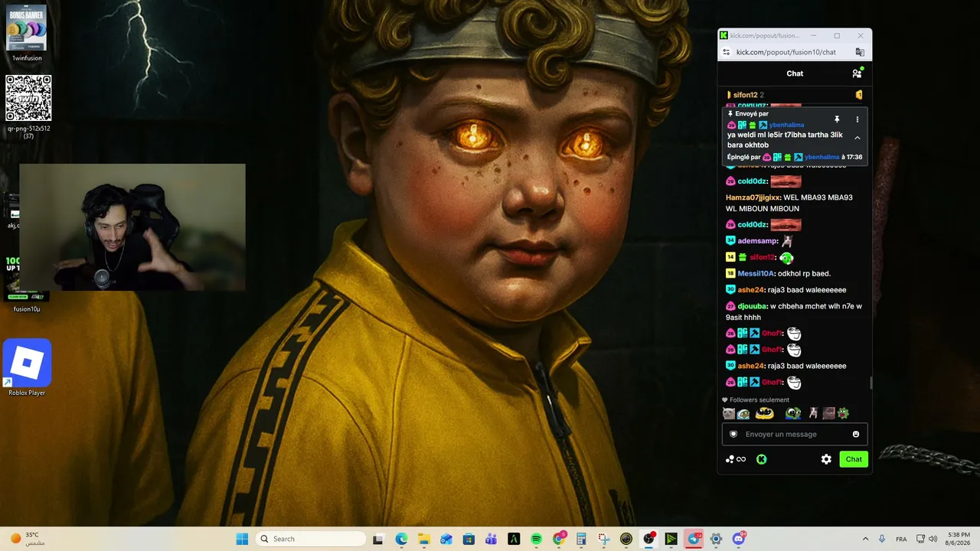Click the translate page icon in address bar

tap(860, 52)
